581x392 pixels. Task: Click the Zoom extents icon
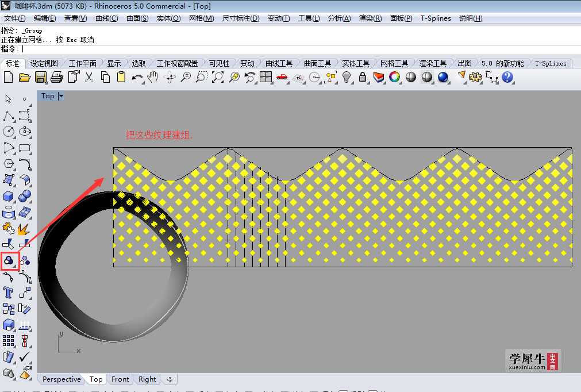218,78
